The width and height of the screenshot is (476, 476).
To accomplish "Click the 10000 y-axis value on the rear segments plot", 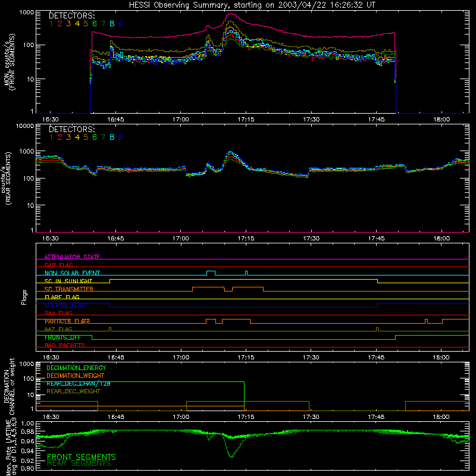I will click(24, 126).
